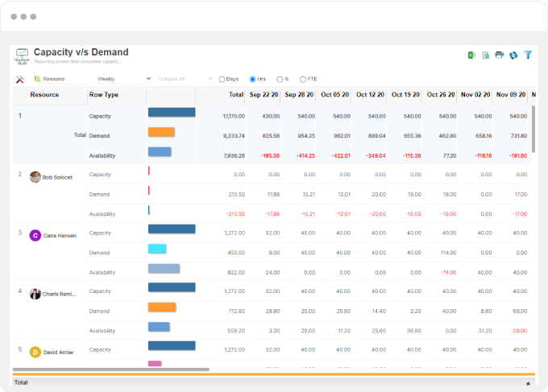Click the Oct 26 20 column header
Image resolution: width=548 pixels, height=392 pixels.
tap(441, 95)
